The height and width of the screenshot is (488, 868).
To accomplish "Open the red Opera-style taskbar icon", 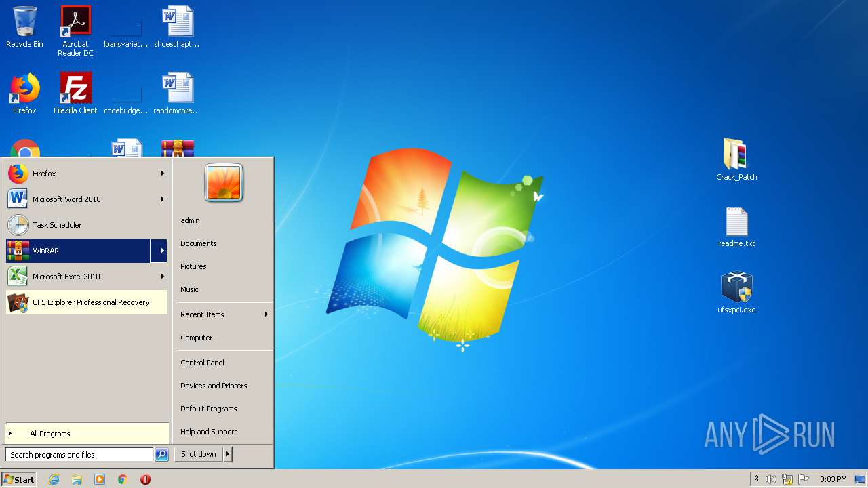I will coord(145,479).
